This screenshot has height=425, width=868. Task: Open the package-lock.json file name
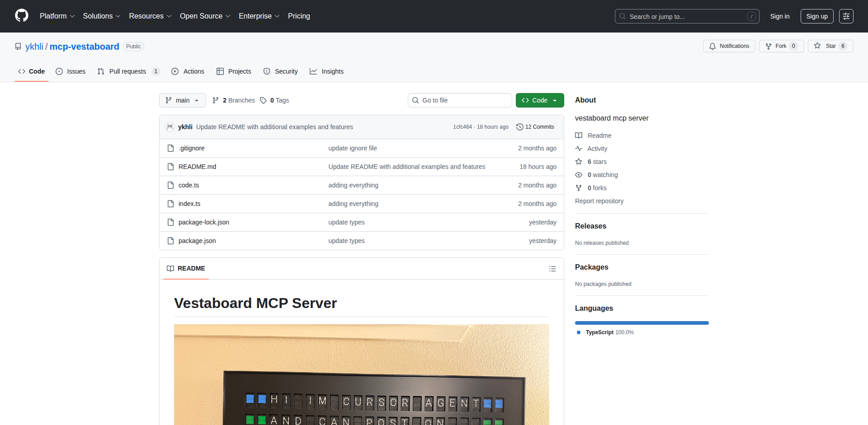[204, 222]
